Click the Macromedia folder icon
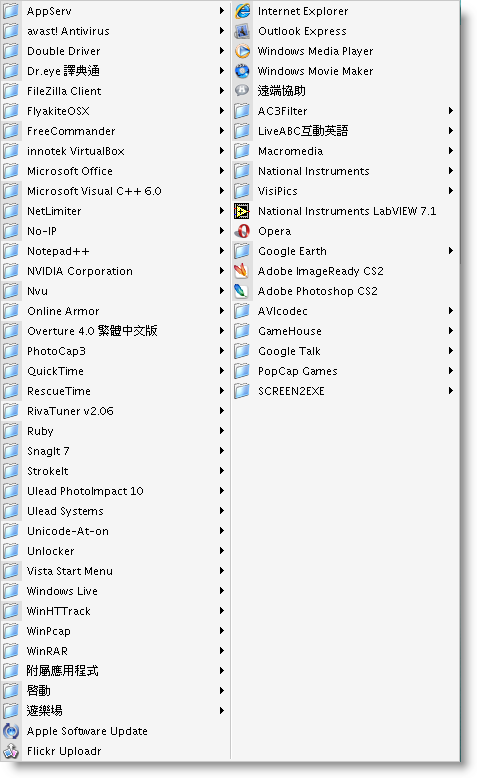Image resolution: width=477 pixels, height=778 pixels. point(242,151)
